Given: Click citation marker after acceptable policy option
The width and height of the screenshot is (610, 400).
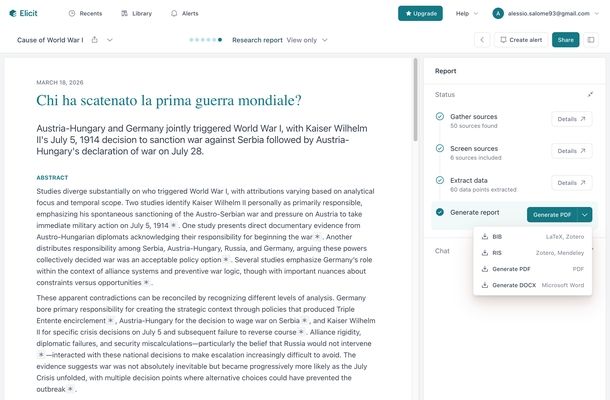Looking at the screenshot, I should tap(226, 260).
